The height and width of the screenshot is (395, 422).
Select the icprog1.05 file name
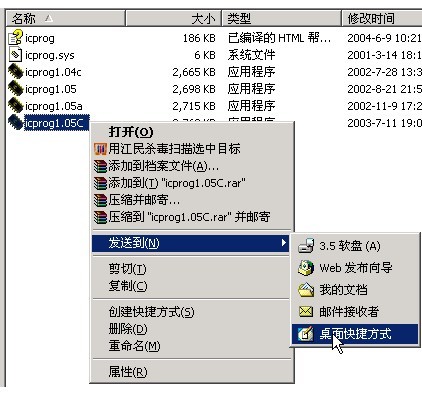[x=51, y=89]
